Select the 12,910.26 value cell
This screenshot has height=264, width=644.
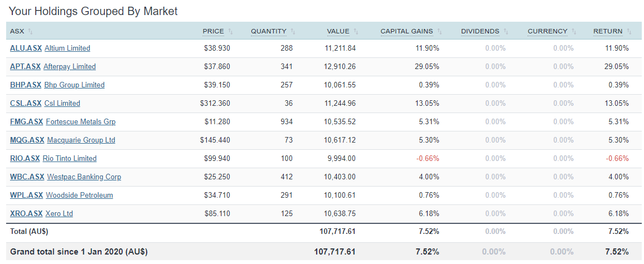click(x=340, y=66)
